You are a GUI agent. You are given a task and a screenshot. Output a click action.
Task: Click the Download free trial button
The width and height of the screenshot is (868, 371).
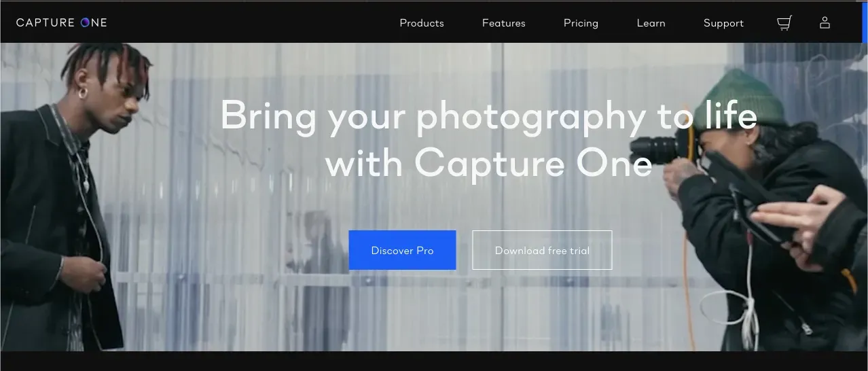point(542,250)
